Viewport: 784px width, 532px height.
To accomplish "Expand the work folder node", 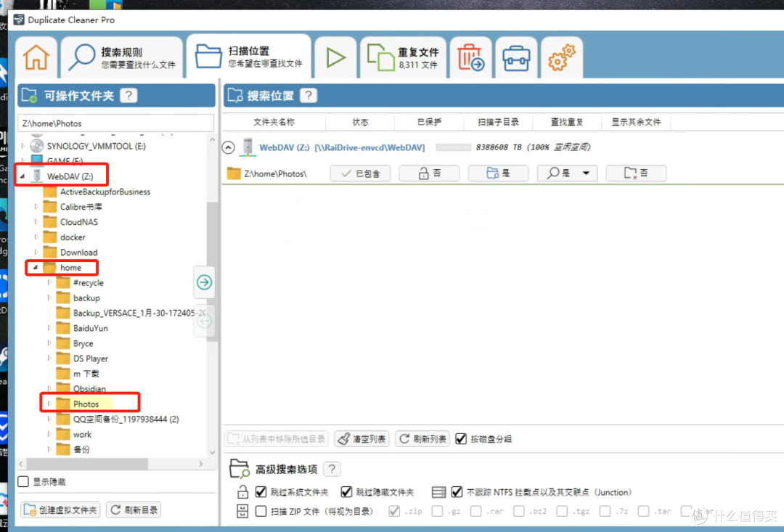I will point(49,434).
